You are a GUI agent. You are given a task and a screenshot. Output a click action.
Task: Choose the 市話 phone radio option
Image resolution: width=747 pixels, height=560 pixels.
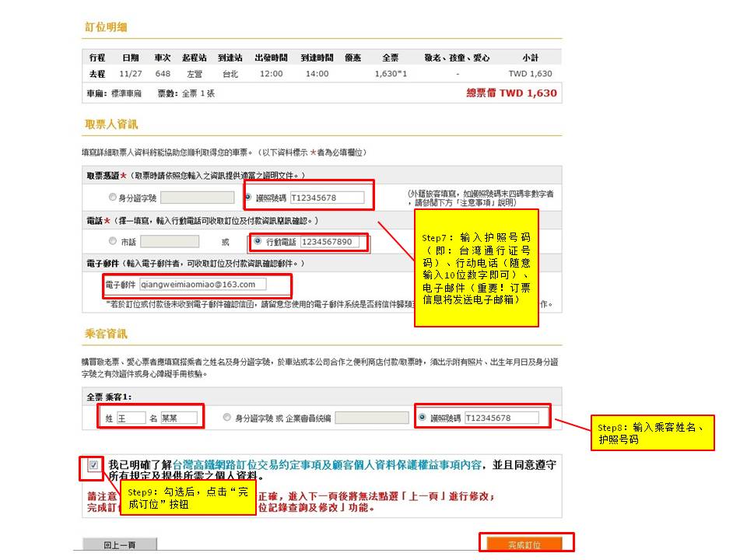tap(114, 241)
